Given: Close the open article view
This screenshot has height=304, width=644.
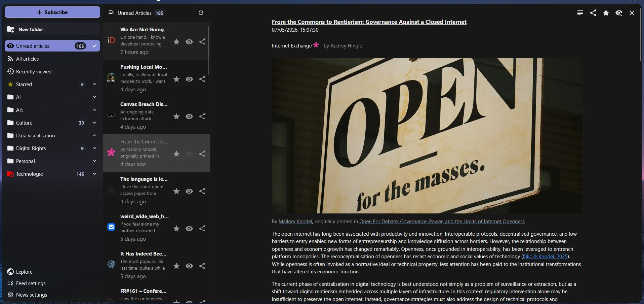Looking at the screenshot, I should (632, 13).
